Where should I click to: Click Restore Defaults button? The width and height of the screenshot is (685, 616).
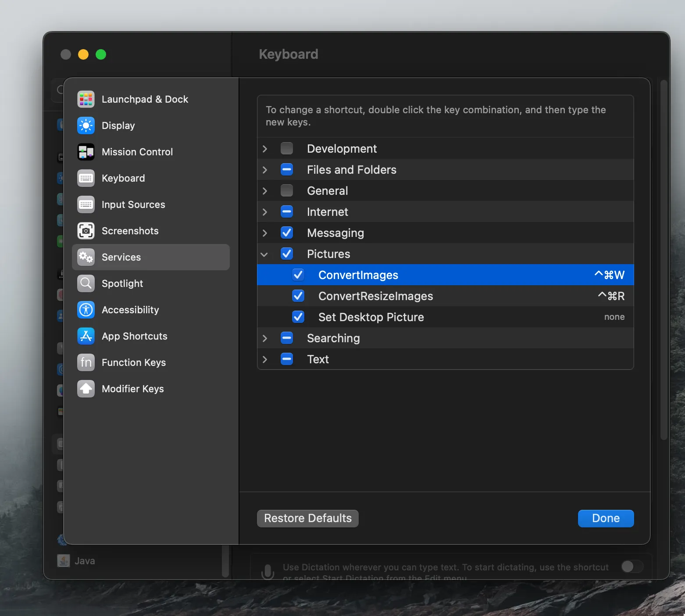coord(307,518)
